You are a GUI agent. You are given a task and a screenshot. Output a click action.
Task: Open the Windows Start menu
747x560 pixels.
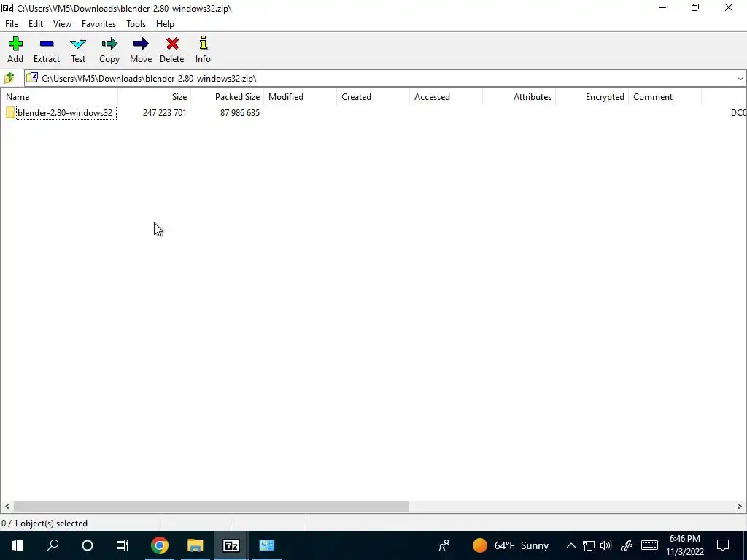click(x=18, y=545)
